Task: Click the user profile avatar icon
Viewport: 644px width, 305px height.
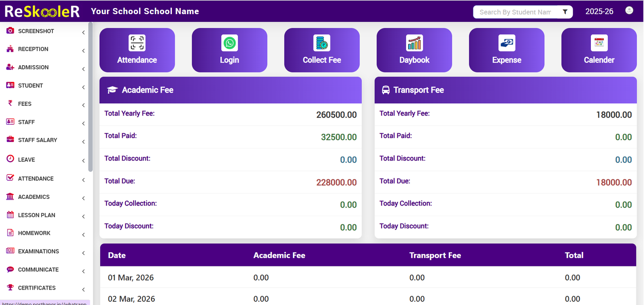Action: tap(629, 10)
